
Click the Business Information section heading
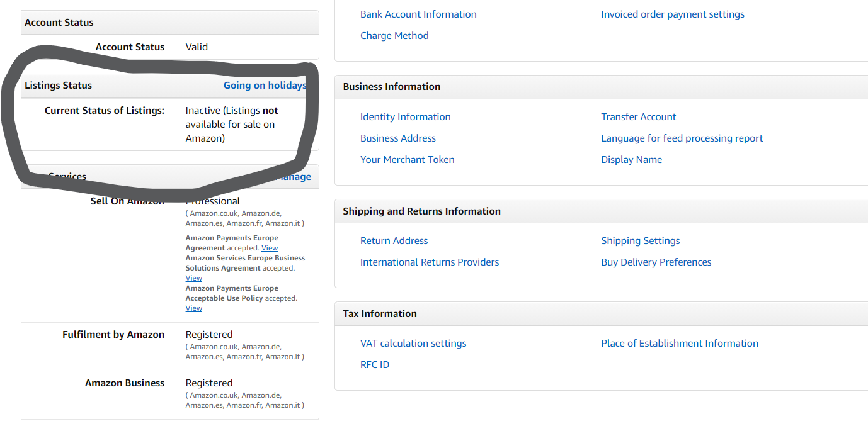[x=392, y=86]
